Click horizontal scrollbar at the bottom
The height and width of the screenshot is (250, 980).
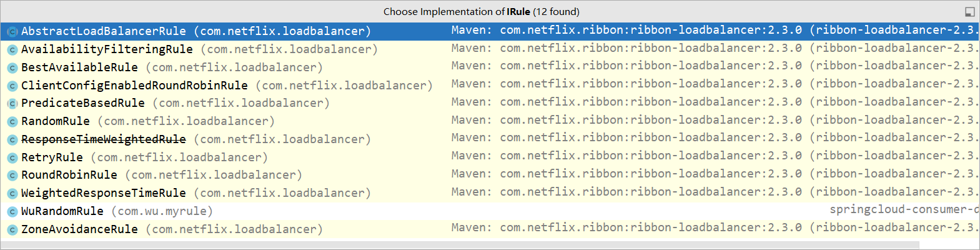(460, 245)
